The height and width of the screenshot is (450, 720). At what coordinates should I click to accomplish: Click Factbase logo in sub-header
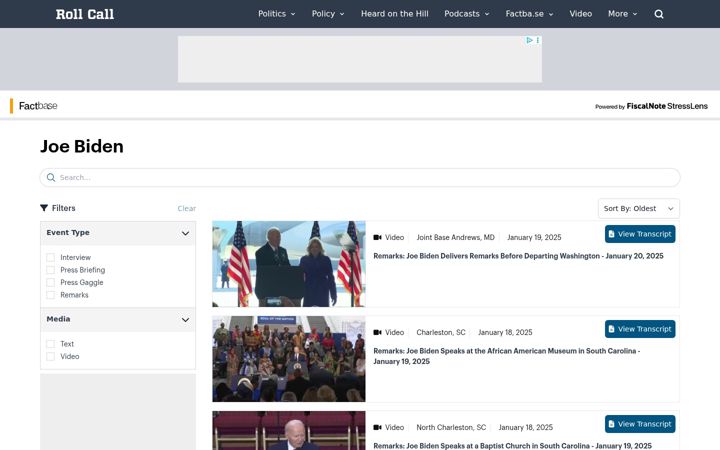tap(38, 106)
